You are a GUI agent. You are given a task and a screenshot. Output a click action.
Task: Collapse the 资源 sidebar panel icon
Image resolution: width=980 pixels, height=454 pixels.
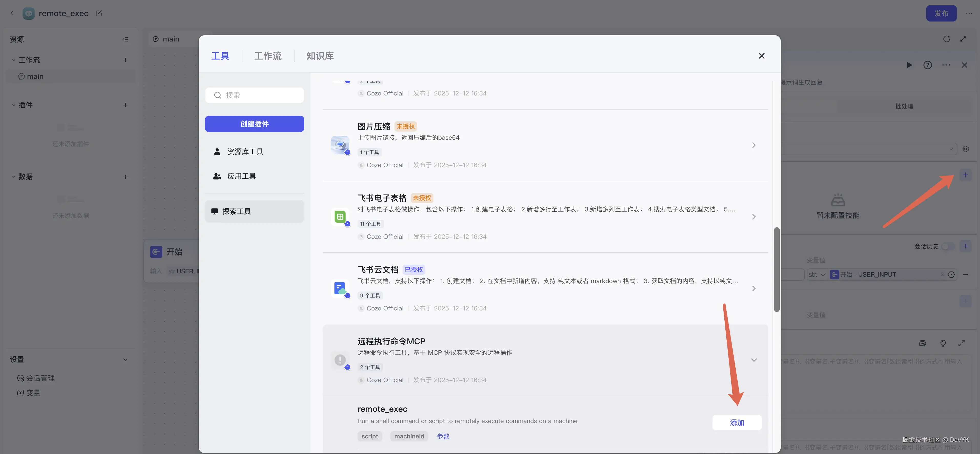coord(125,39)
